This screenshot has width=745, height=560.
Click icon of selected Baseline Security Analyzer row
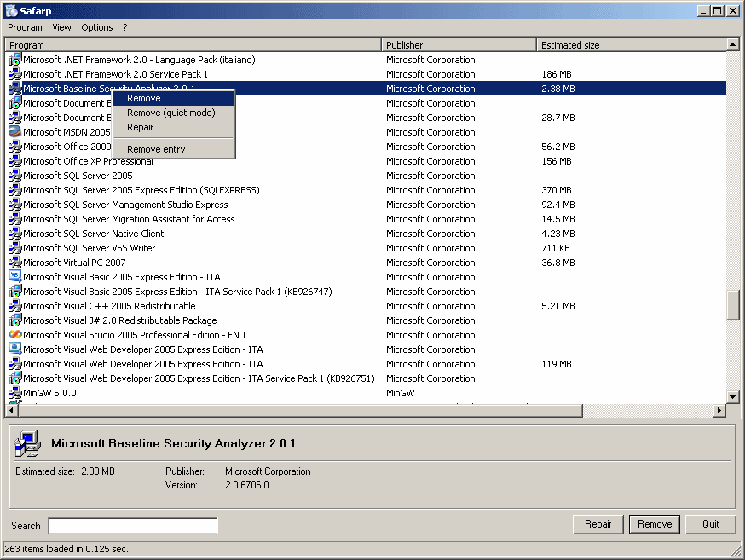[x=15, y=89]
